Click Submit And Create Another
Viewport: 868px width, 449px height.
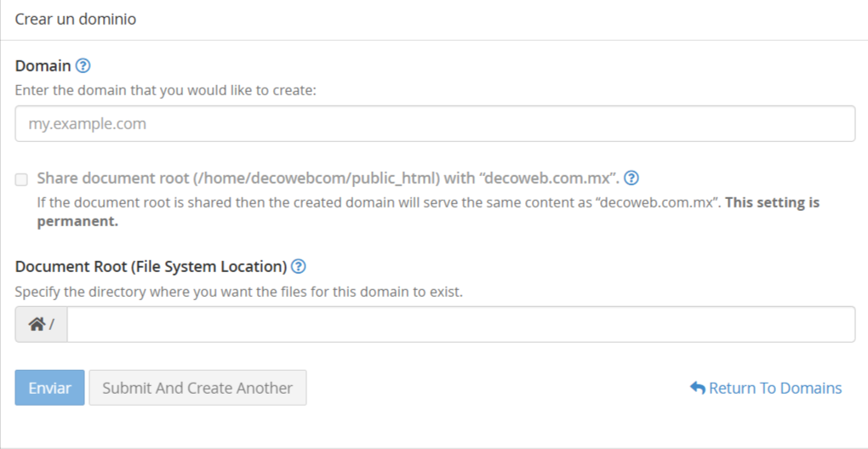pos(197,388)
